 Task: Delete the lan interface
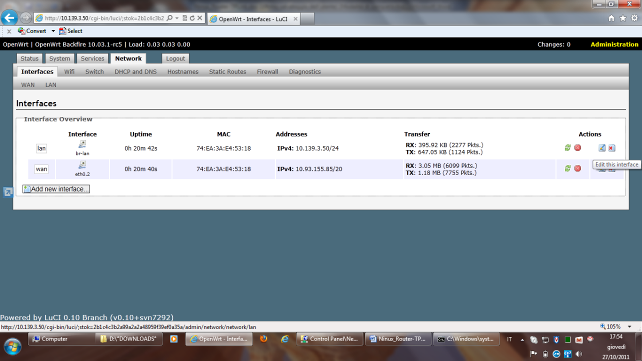point(611,148)
